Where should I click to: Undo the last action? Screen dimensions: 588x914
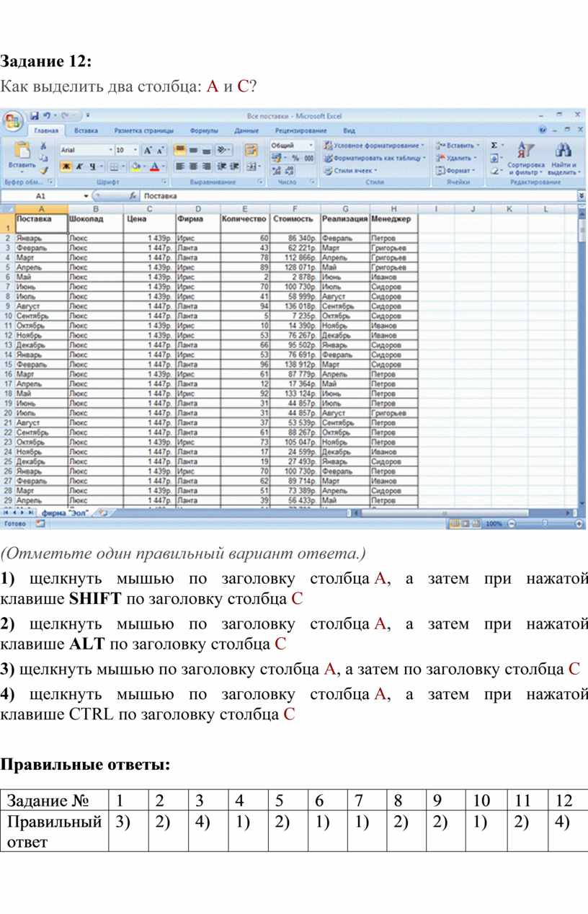click(47, 115)
